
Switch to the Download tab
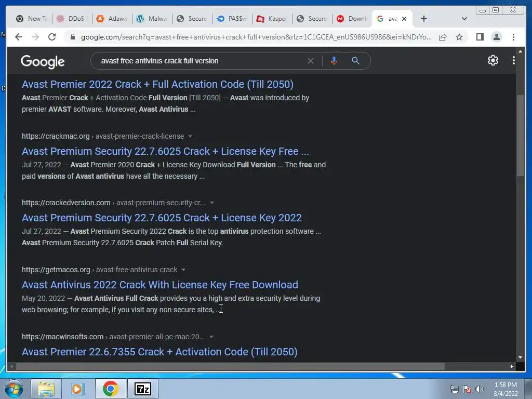click(352, 19)
